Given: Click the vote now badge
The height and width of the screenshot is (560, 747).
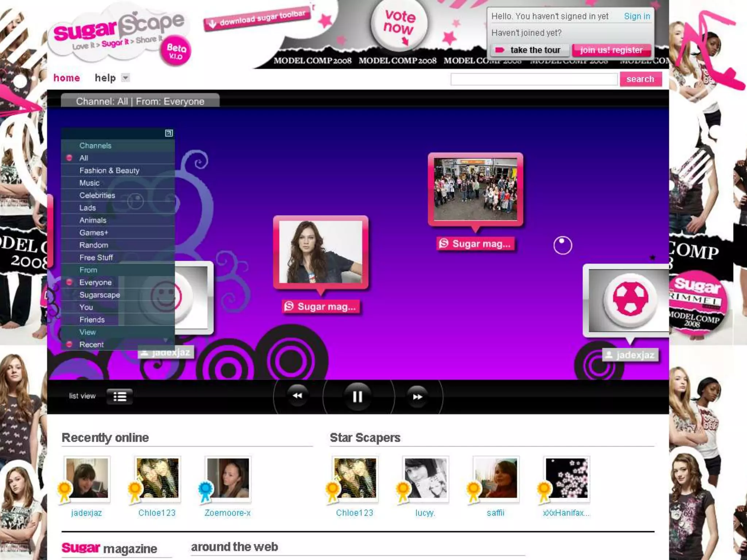Looking at the screenshot, I should 399,26.
